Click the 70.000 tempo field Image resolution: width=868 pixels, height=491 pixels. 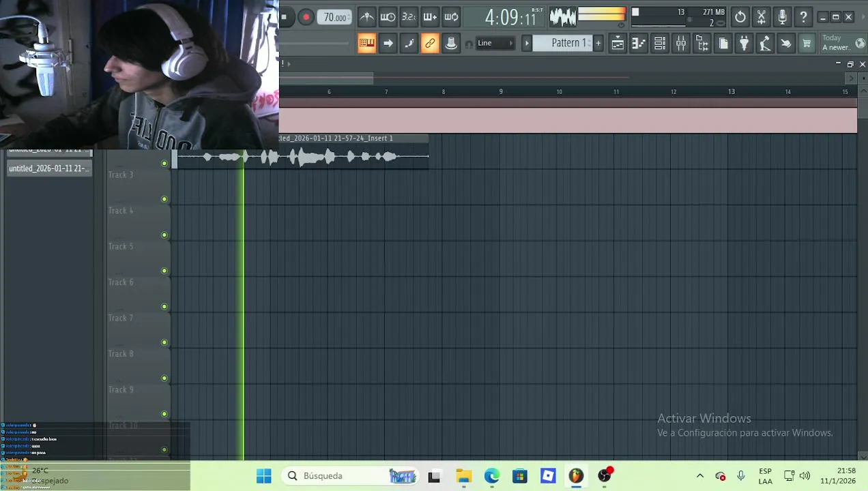334,17
